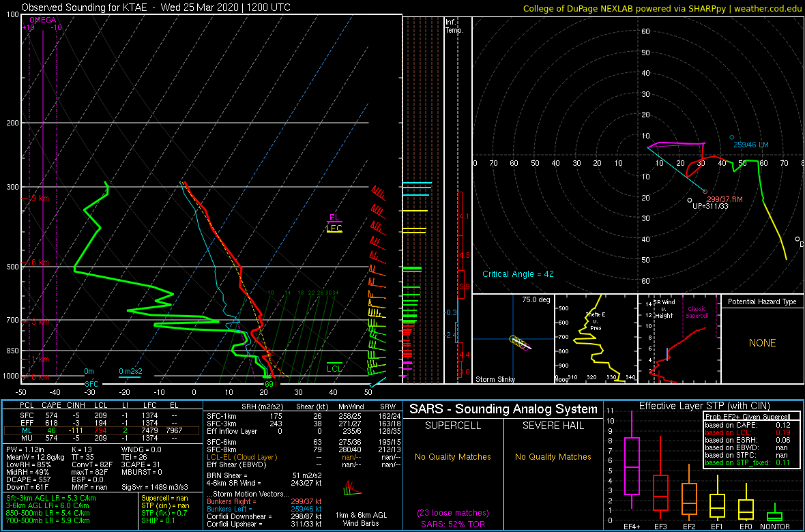Select the EL marker label on the skew-T
Viewport: 805px width, 532px height.
pyautogui.click(x=334, y=217)
